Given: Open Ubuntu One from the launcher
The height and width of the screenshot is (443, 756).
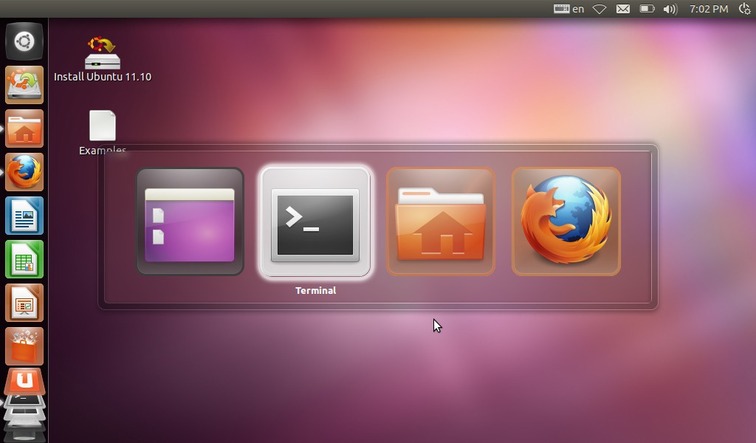Looking at the screenshot, I should coord(24,382).
